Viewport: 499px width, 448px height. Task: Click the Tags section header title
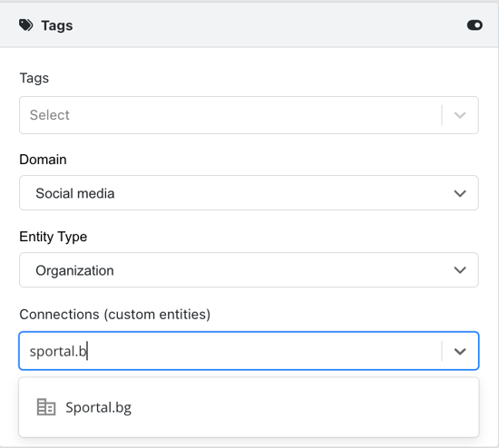click(57, 25)
